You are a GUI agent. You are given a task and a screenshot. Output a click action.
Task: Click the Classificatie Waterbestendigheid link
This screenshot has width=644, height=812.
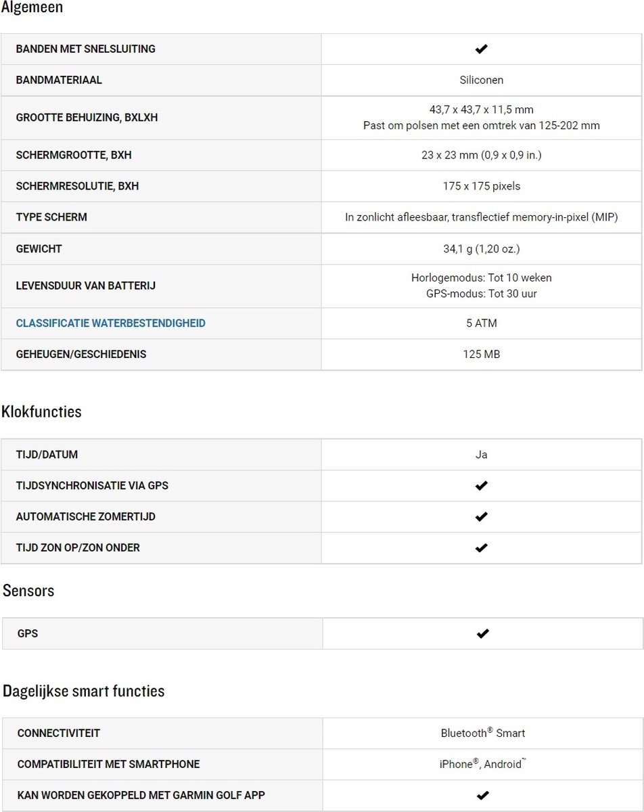[110, 323]
